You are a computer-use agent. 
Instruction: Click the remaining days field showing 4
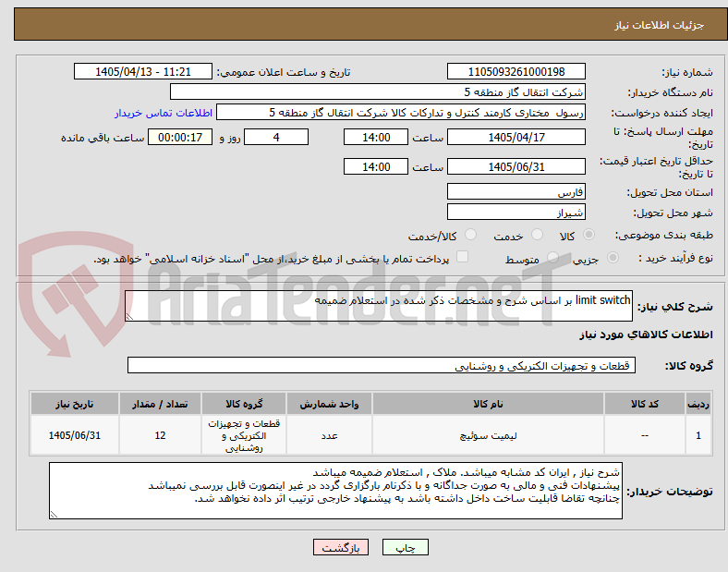coord(276,138)
